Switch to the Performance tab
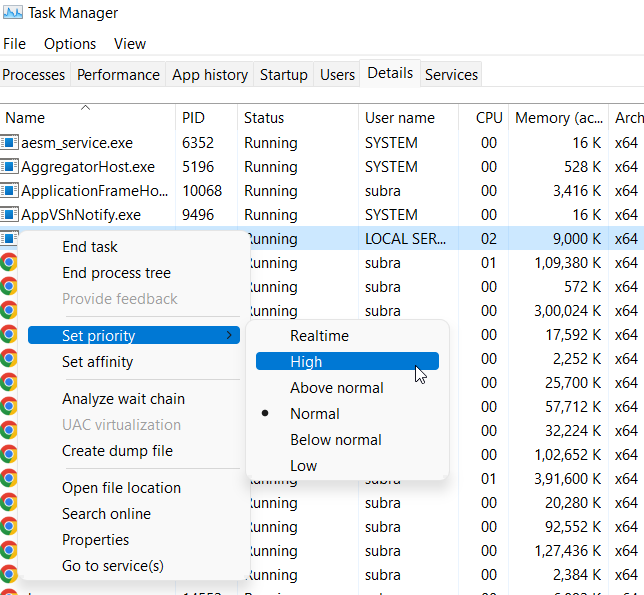 pos(118,75)
